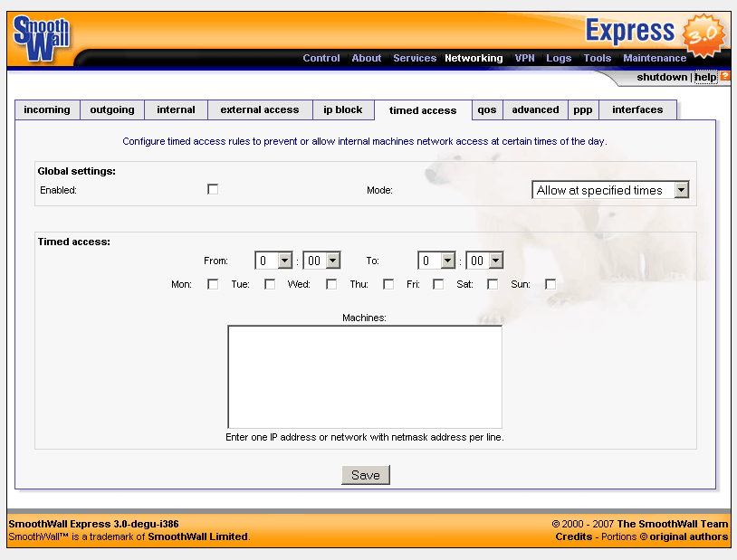Tick the Thu checkbox
737x560 pixels.
pyautogui.click(x=388, y=284)
